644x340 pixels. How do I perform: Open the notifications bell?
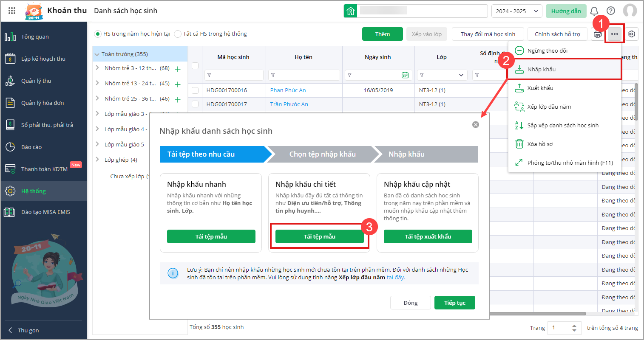point(594,11)
